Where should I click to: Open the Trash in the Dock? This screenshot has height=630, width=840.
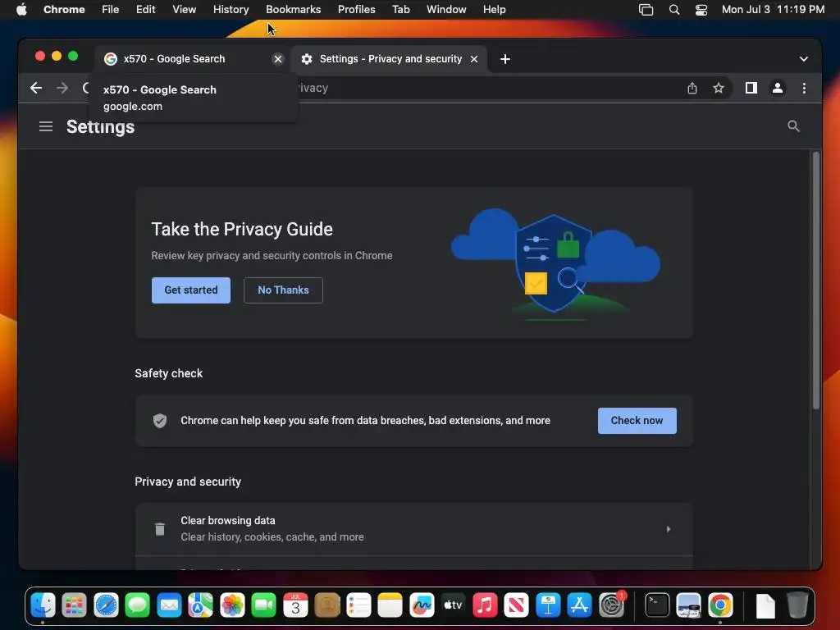point(797,606)
